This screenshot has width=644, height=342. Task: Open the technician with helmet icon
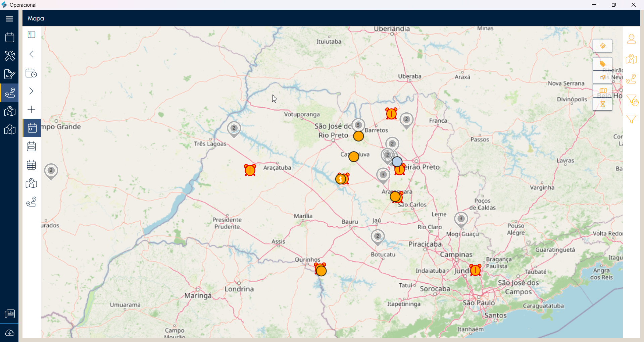tap(632, 39)
